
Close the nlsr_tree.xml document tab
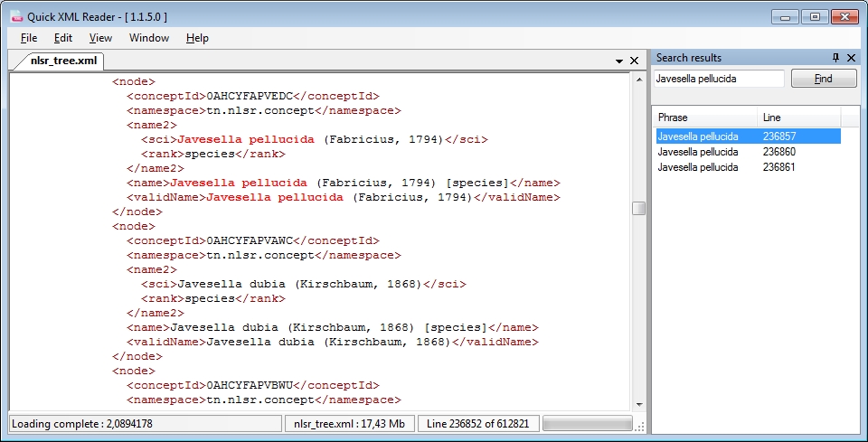coord(635,61)
